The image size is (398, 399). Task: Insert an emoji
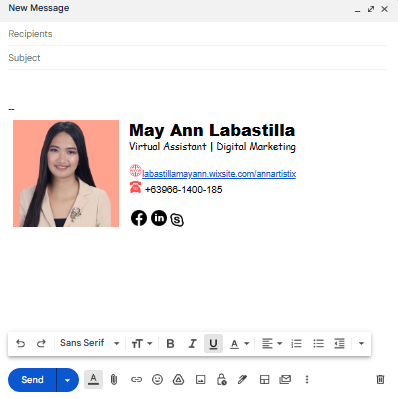(x=157, y=379)
